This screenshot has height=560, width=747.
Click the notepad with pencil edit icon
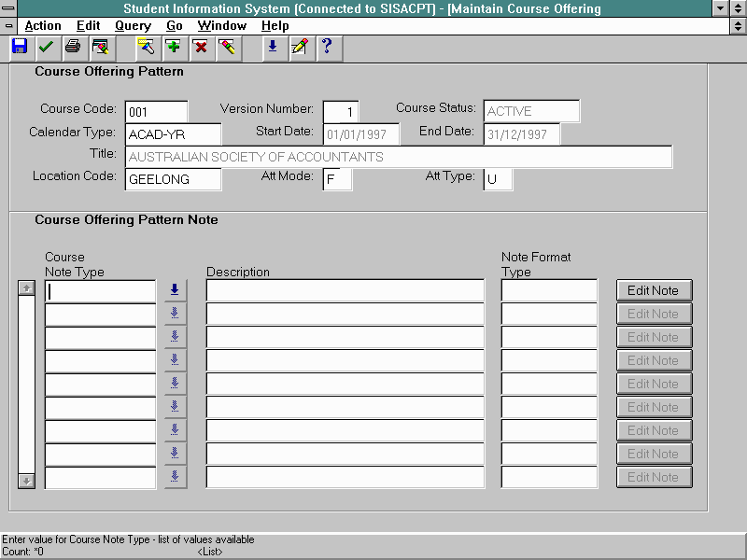tap(299, 47)
